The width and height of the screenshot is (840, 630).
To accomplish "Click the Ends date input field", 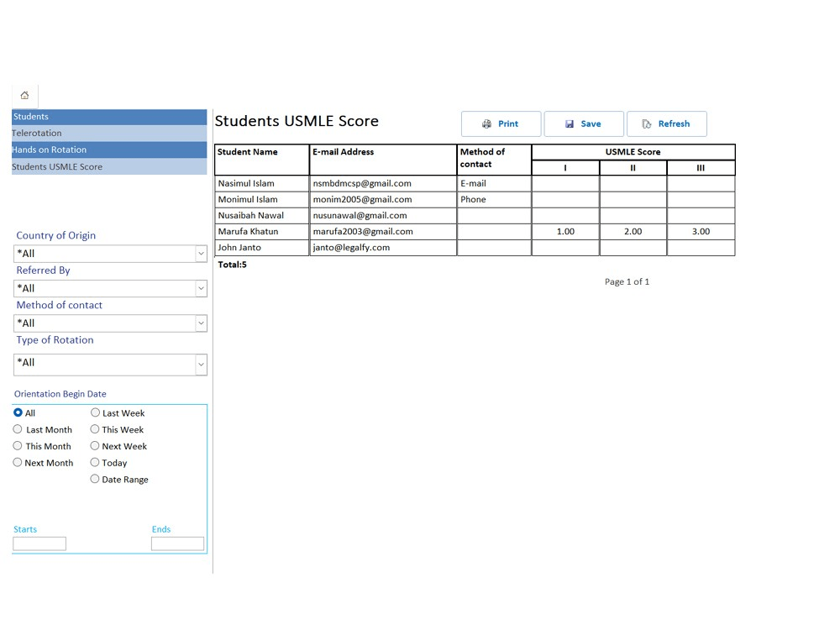I will [x=177, y=543].
